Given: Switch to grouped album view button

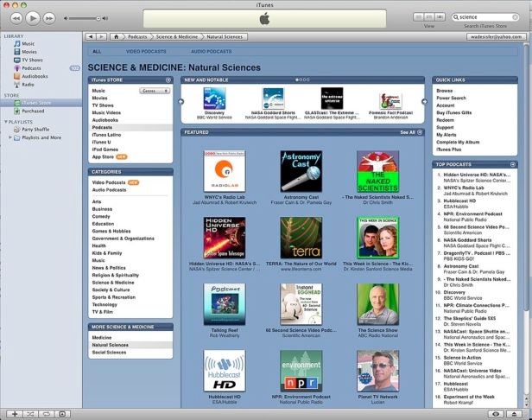Looking at the screenshot, I should [x=429, y=17].
